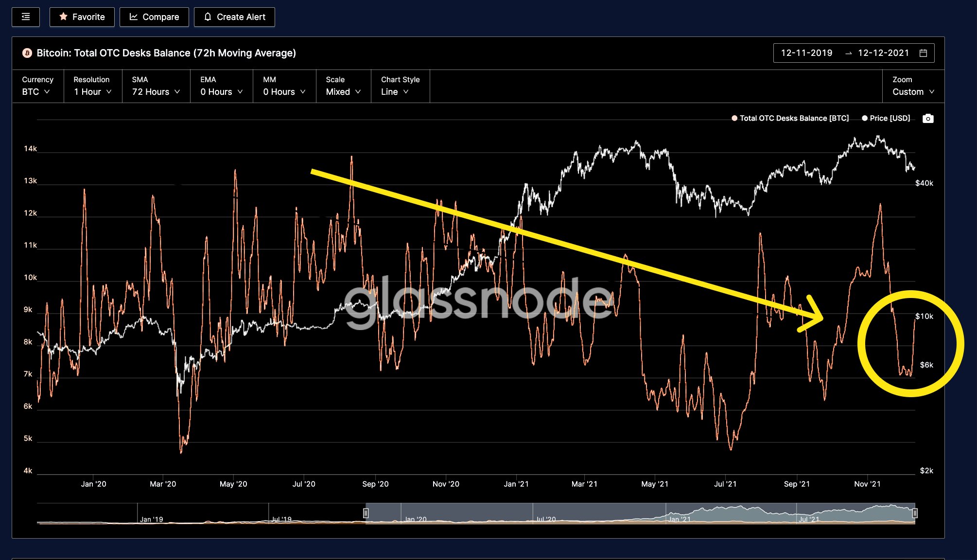The image size is (977, 560).
Task: Toggle Price [USD] legend series
Action: (x=886, y=118)
